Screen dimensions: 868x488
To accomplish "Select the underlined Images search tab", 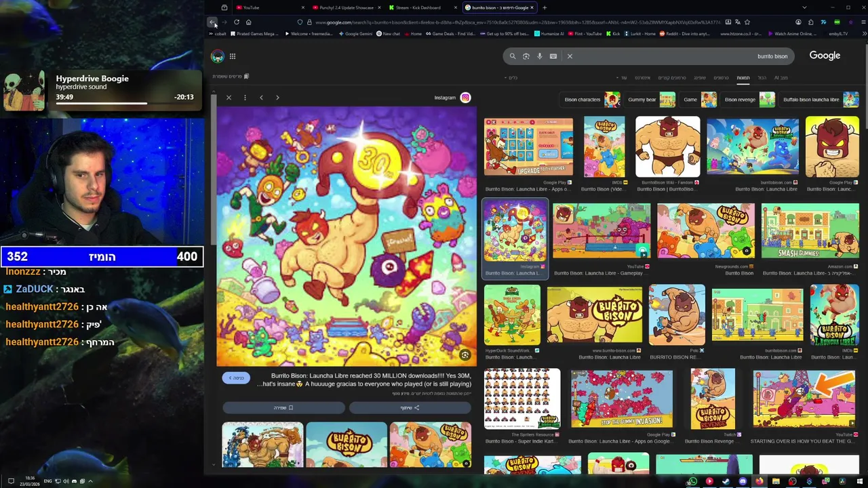I will (x=743, y=78).
